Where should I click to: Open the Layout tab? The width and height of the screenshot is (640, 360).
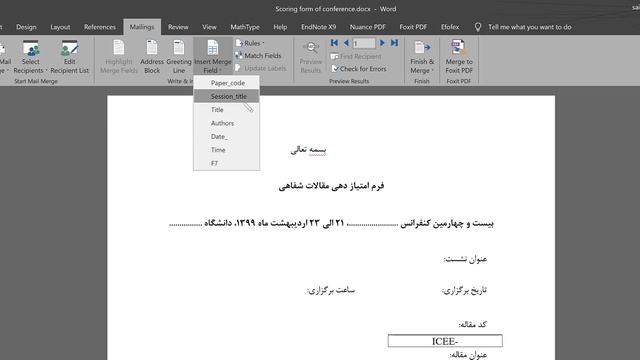click(60, 27)
